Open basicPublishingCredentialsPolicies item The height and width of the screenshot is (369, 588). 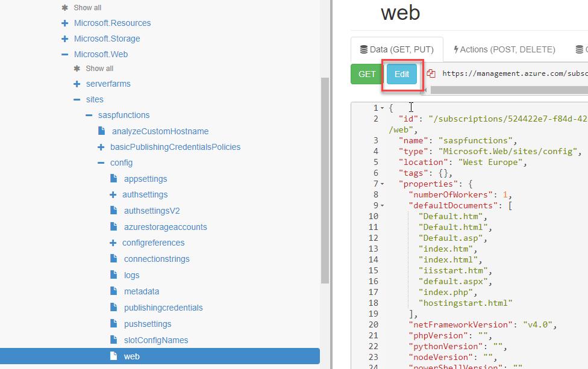pos(175,147)
